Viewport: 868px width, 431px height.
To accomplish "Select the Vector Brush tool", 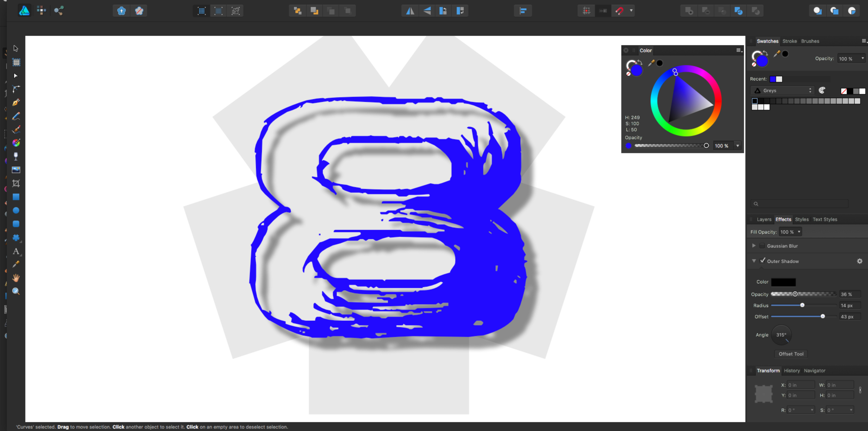I will click(x=16, y=130).
